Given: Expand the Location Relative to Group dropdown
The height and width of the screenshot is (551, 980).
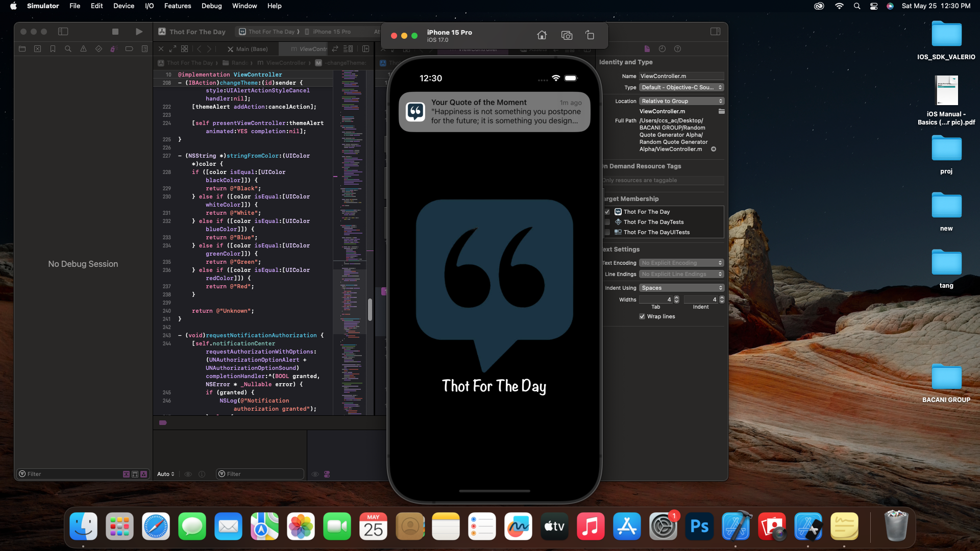Looking at the screenshot, I should (x=681, y=102).
